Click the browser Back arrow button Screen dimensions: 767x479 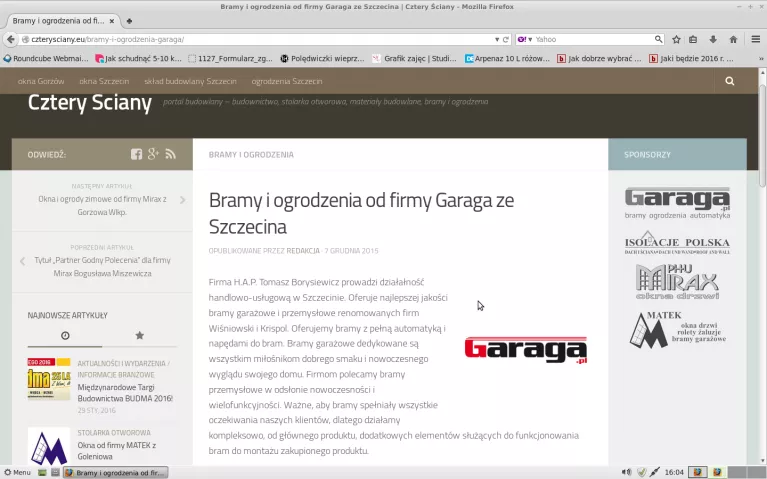[x=10, y=39]
